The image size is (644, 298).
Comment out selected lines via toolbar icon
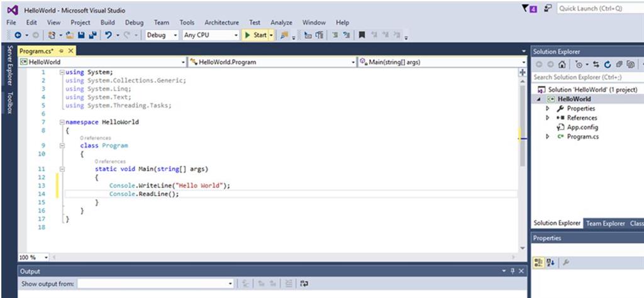(x=335, y=35)
